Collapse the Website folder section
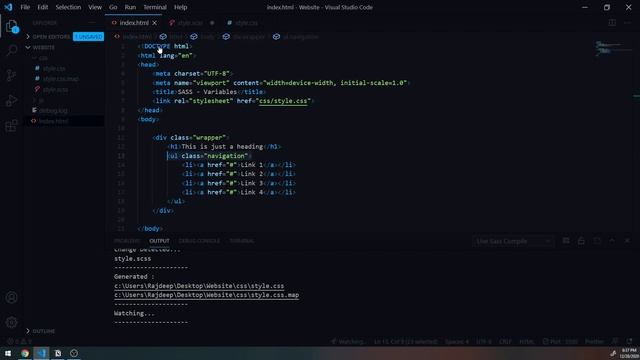 click(x=40, y=47)
